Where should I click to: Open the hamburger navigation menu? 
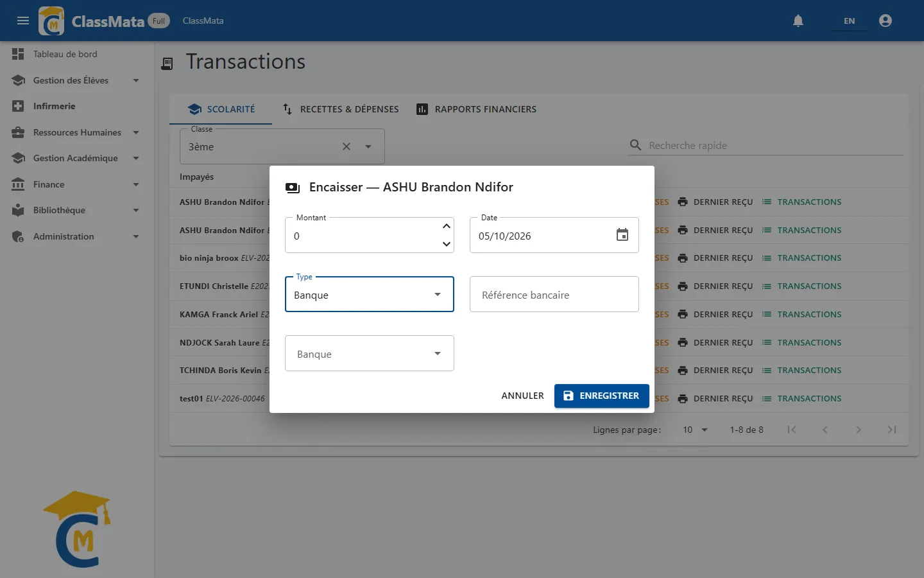click(x=23, y=21)
